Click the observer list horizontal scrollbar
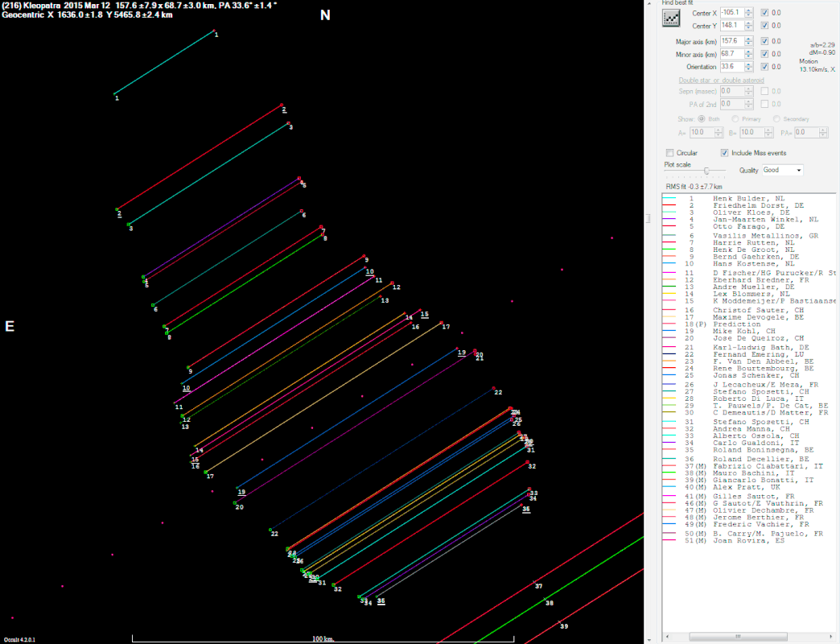Image resolution: width=840 pixels, height=644 pixels. (x=737, y=637)
